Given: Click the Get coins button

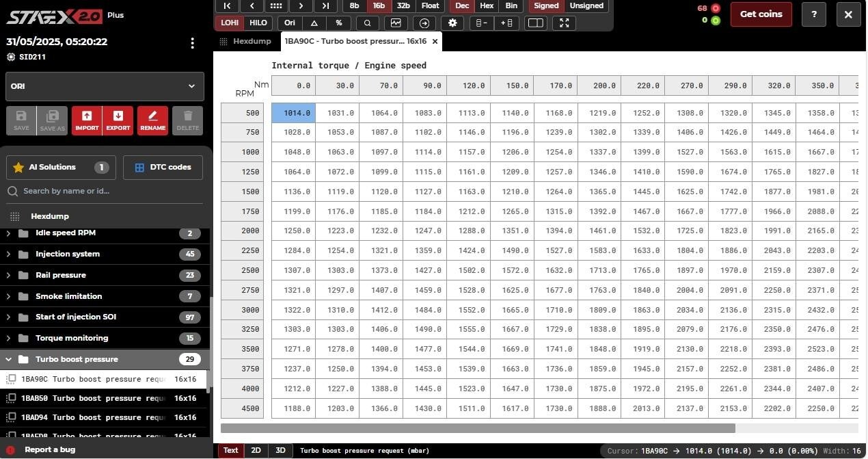Looking at the screenshot, I should pos(761,14).
